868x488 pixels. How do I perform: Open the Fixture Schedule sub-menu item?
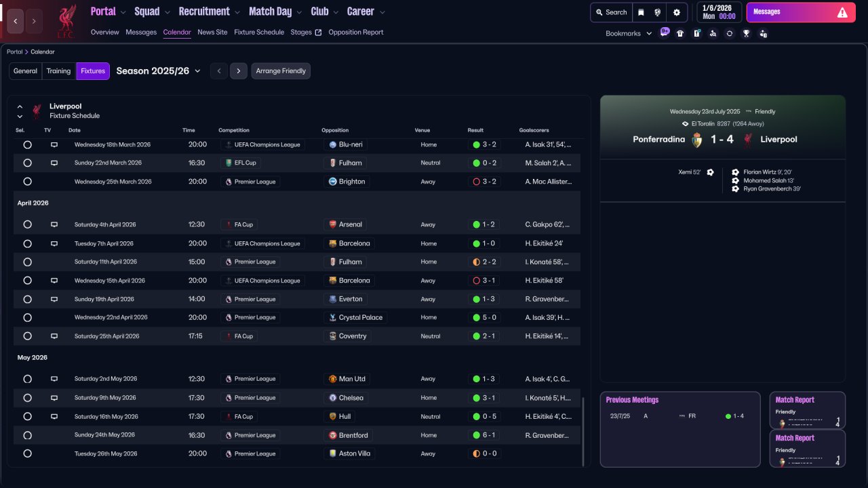(259, 32)
